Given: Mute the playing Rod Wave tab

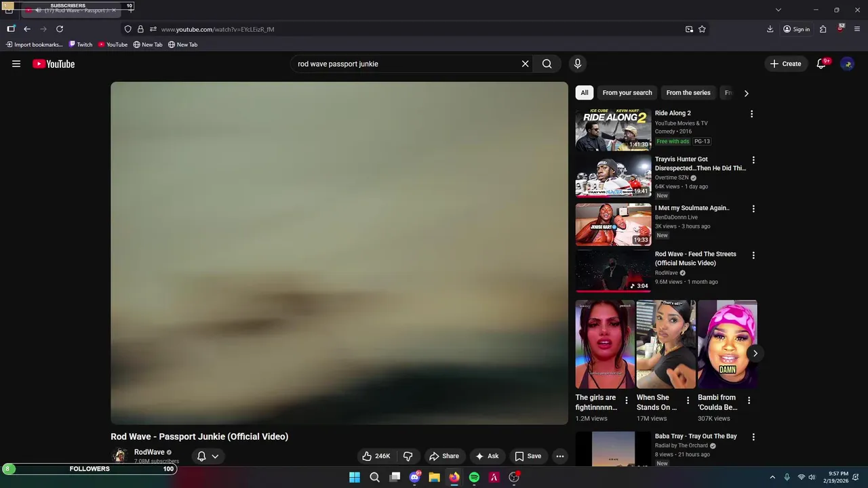Looking at the screenshot, I should pyautogui.click(x=38, y=10).
